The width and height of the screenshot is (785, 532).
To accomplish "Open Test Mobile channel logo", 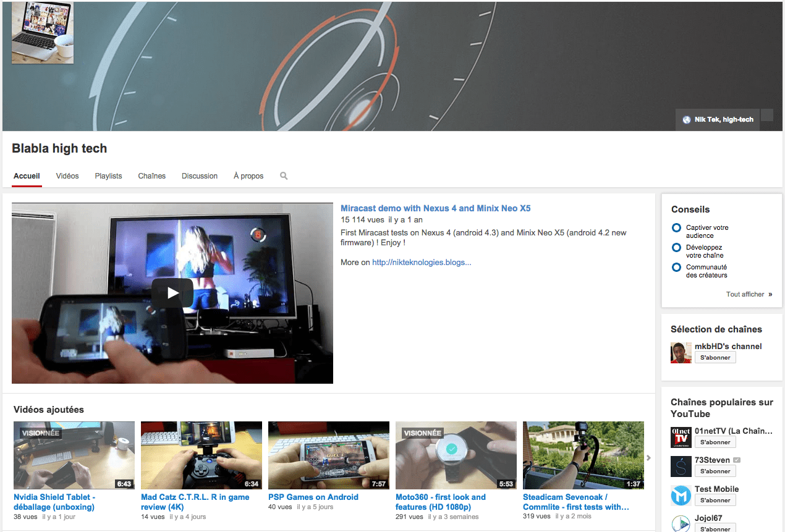I will point(681,496).
